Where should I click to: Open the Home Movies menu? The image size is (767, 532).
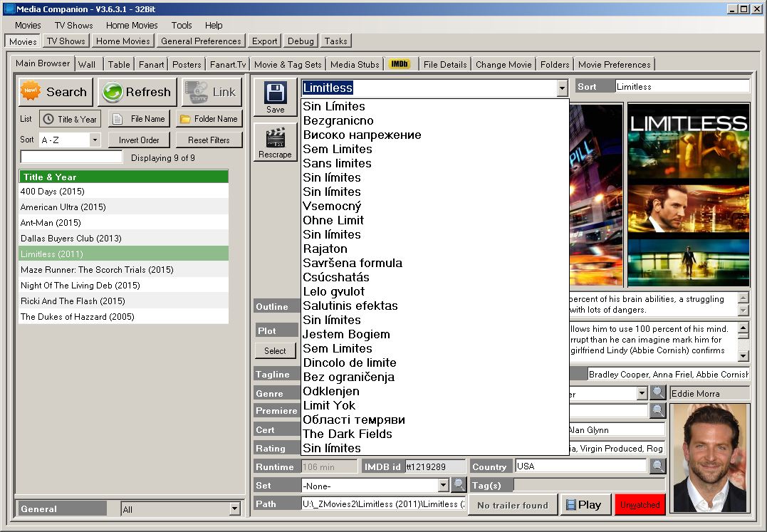pos(132,26)
